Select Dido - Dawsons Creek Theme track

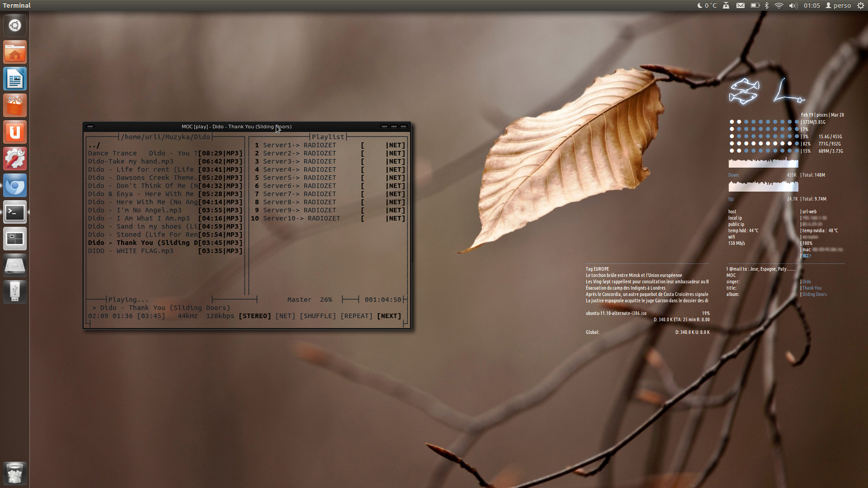165,178
